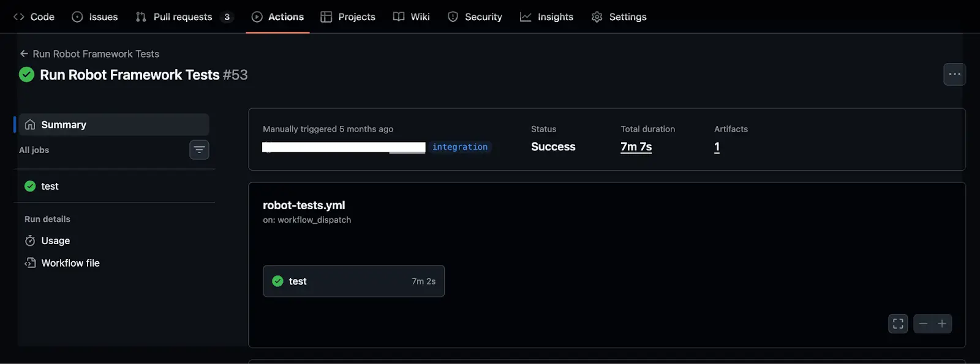Click the Code brackets icon
Image resolution: width=980 pixels, height=364 pixels.
(x=19, y=17)
